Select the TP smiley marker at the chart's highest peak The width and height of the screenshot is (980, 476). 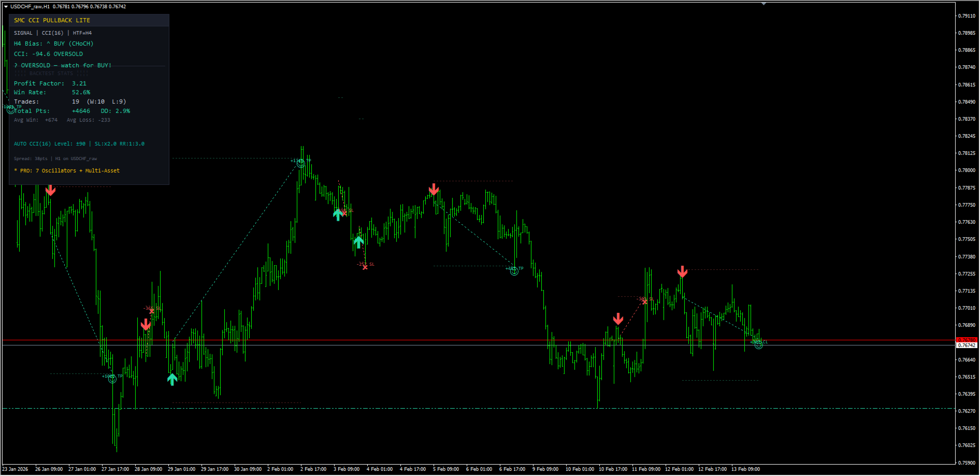tap(301, 163)
